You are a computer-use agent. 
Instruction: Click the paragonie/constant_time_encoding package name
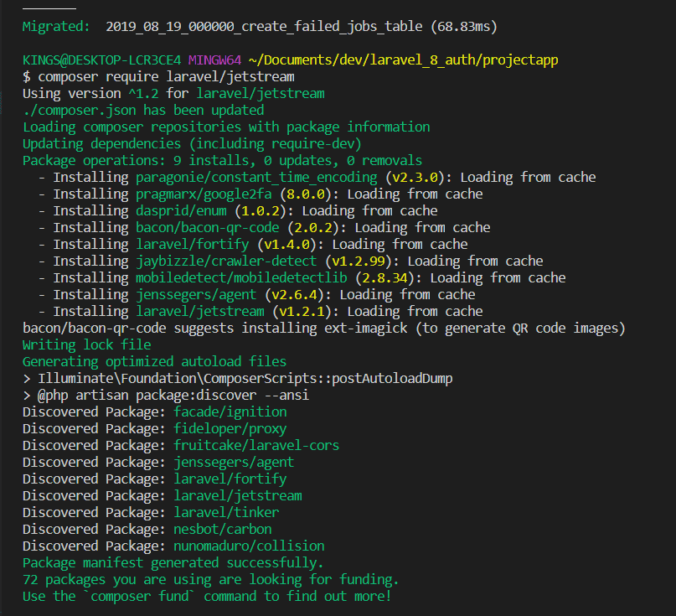click(x=256, y=178)
